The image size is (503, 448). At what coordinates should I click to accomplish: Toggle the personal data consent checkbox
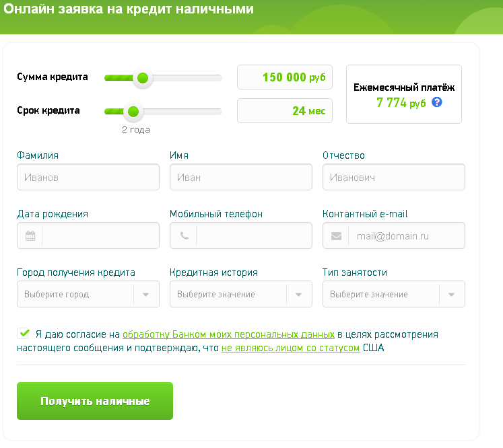point(24,333)
